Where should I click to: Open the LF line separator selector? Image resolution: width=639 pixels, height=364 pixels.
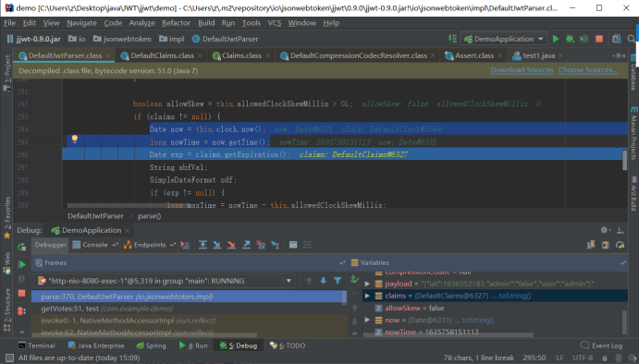[x=560, y=358]
